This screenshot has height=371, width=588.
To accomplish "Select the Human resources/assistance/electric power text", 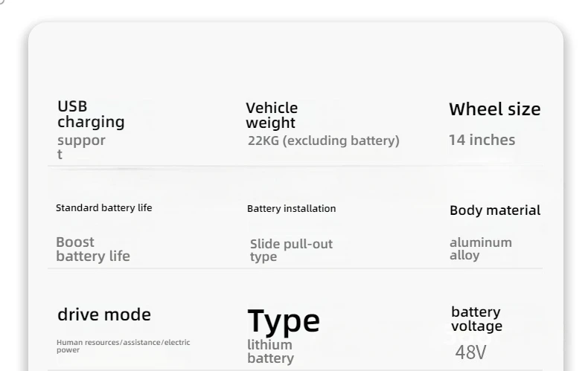I will point(123,346).
